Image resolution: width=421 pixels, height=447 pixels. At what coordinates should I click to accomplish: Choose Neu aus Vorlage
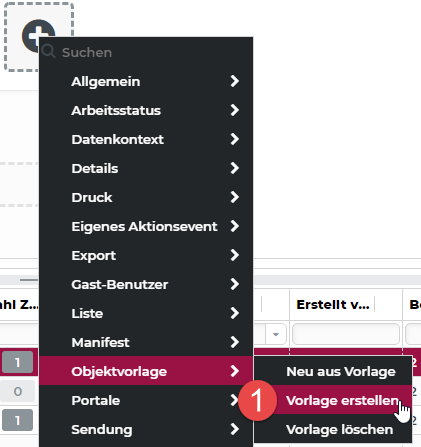tap(333, 371)
